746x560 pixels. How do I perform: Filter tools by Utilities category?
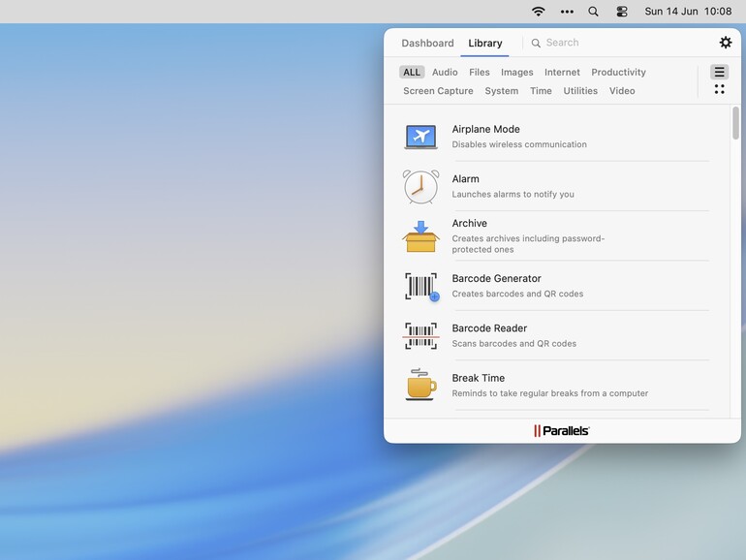click(x=580, y=90)
